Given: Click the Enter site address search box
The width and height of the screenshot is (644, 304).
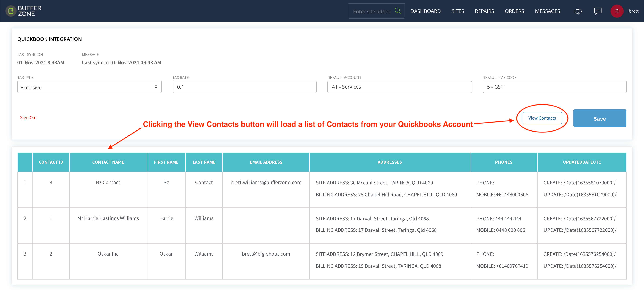Looking at the screenshot, I should click(371, 11).
